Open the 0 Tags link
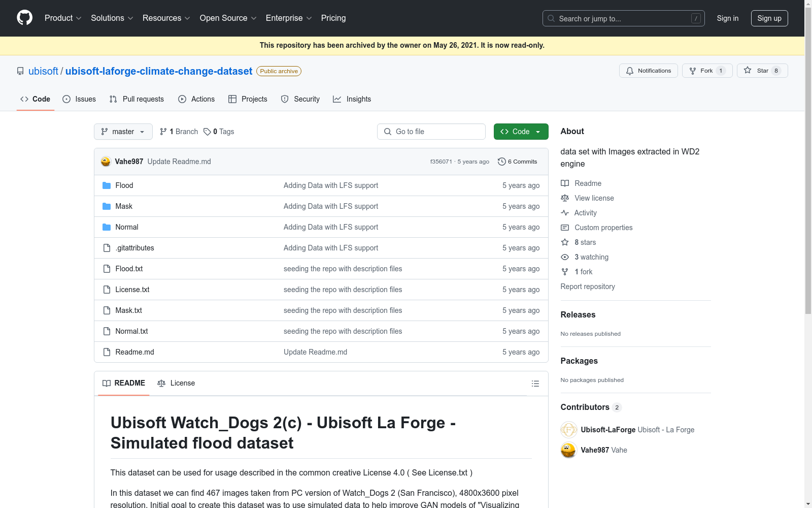The image size is (812, 508). [219, 132]
